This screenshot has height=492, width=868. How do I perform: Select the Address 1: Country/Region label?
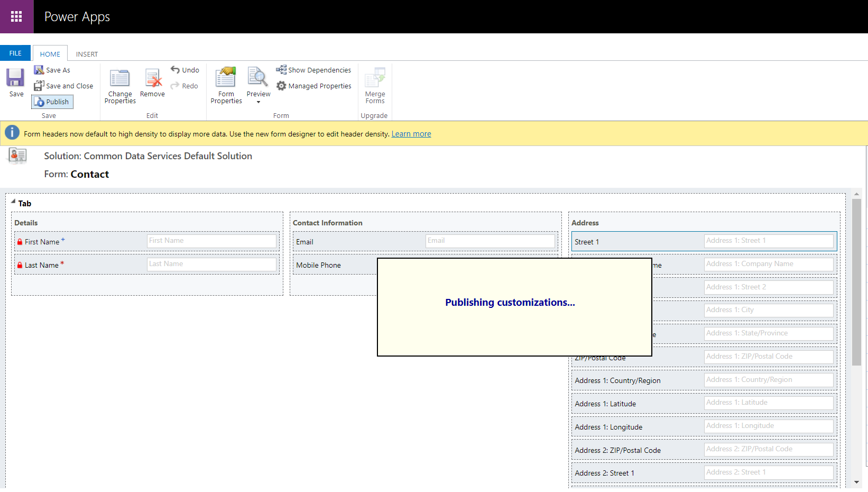(x=618, y=380)
